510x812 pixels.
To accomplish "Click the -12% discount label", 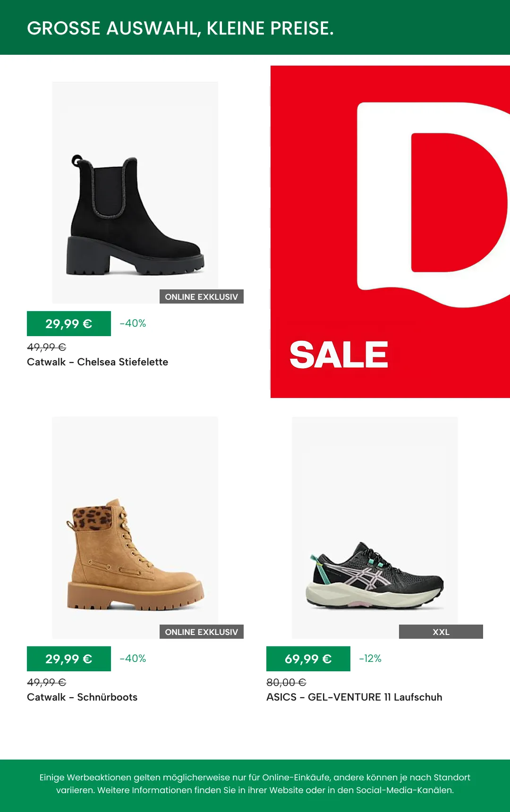I will tap(370, 659).
